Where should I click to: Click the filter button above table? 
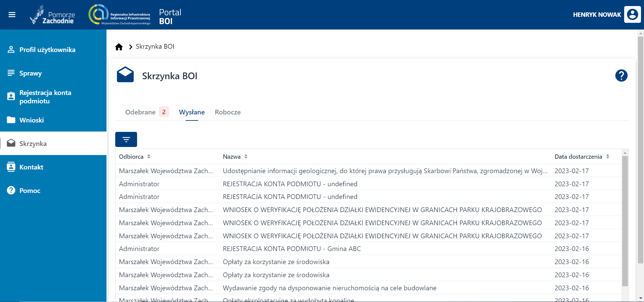click(126, 140)
